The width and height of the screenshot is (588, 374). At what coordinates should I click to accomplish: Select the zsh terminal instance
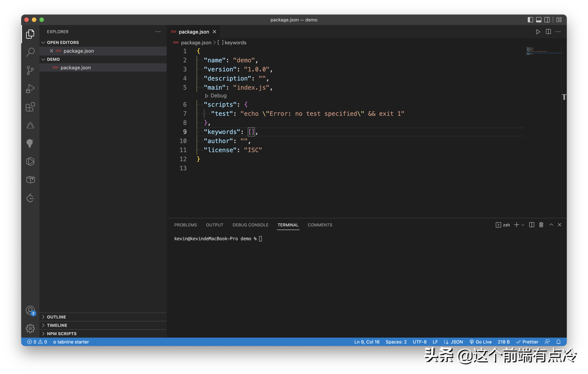pyautogui.click(x=503, y=225)
